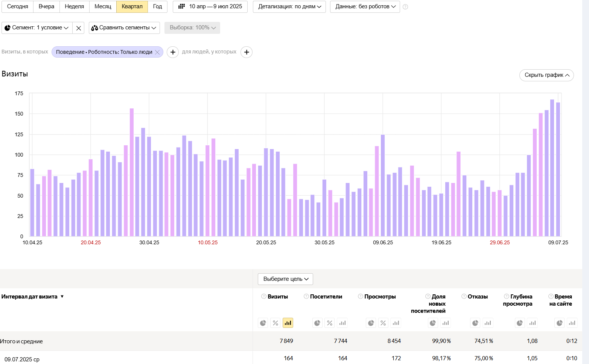Select the Месяц period tab
Screen dimensions: 589x364
point(103,7)
